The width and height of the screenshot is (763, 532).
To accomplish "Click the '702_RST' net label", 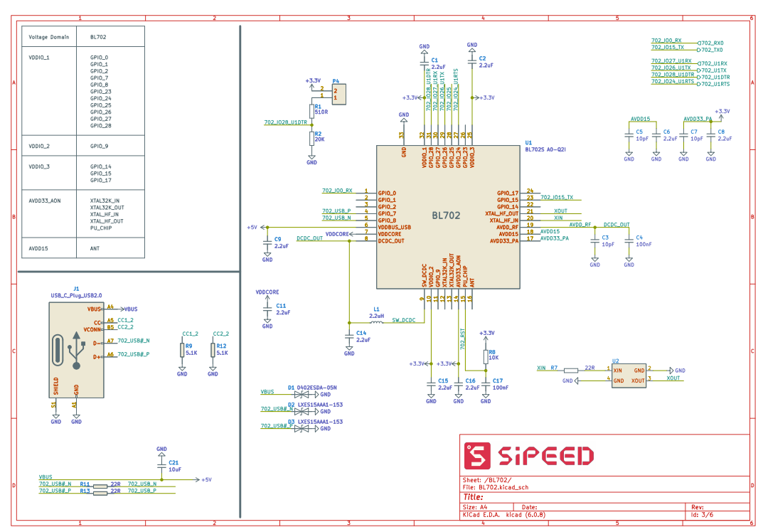I will (x=462, y=339).
